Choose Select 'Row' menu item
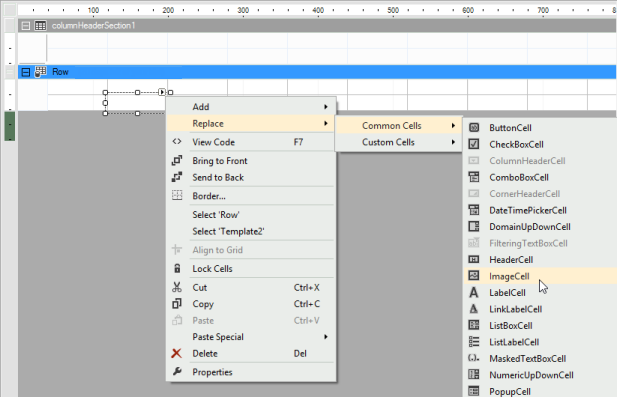Screen dimensions: 617x397 tap(252, 214)
